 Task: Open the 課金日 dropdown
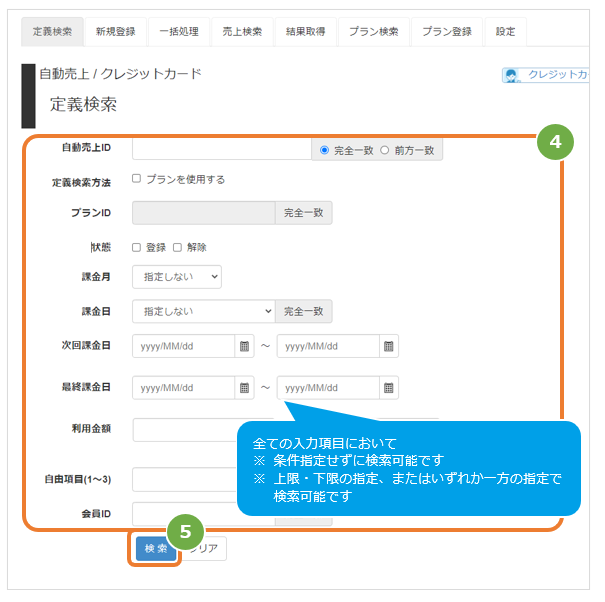(x=204, y=311)
